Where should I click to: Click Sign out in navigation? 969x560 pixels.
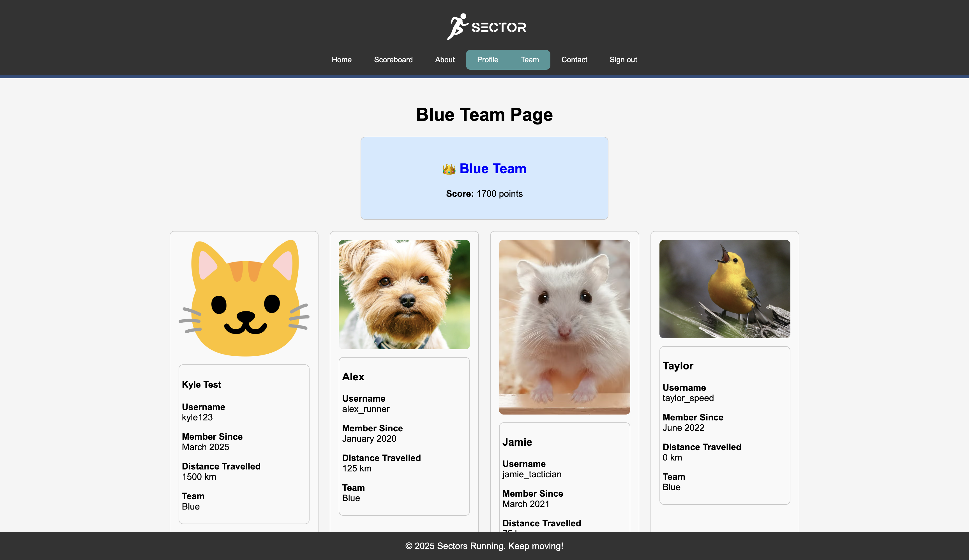pyautogui.click(x=623, y=60)
